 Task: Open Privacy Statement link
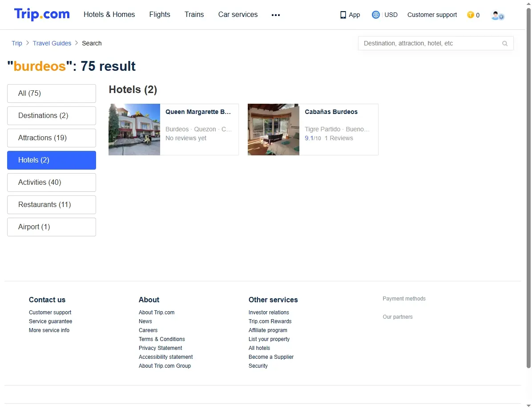pos(161,348)
